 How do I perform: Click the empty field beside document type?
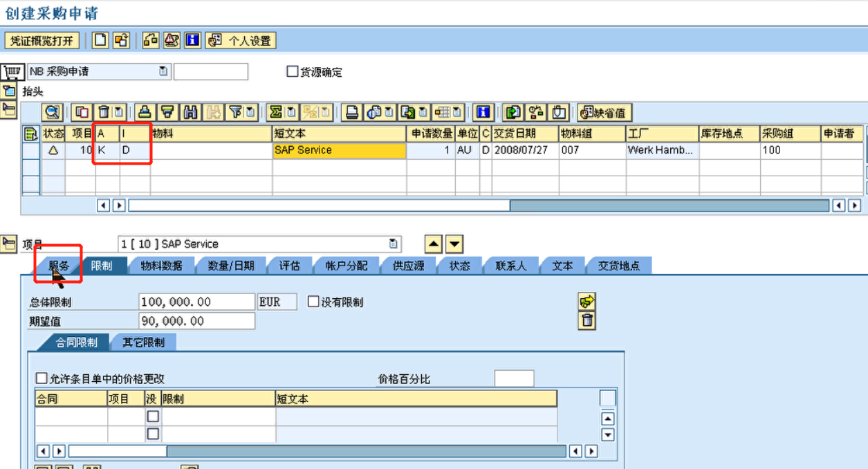[x=211, y=71]
